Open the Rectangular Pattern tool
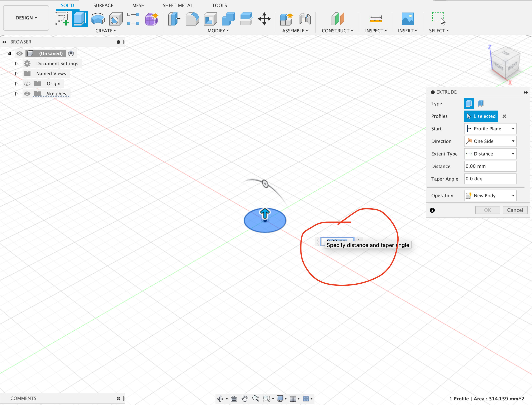Viewport: 532px width, 405px height. point(133,19)
